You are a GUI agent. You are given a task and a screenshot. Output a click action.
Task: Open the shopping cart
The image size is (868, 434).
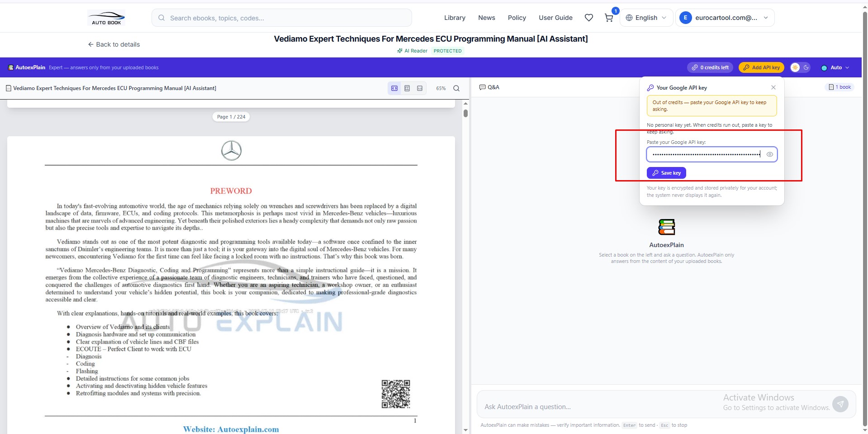click(x=609, y=18)
